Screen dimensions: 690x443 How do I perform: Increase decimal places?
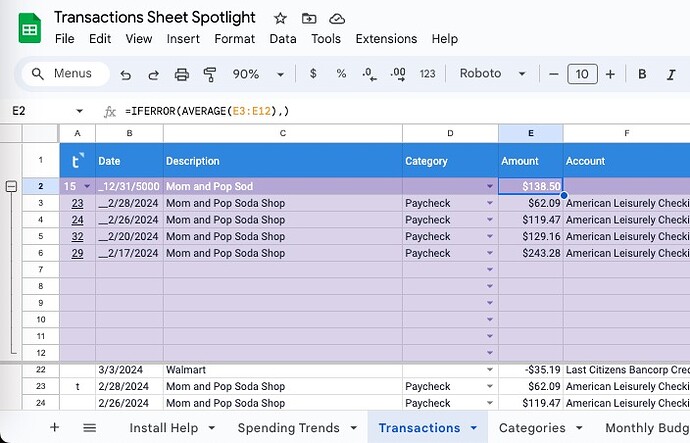[398, 74]
